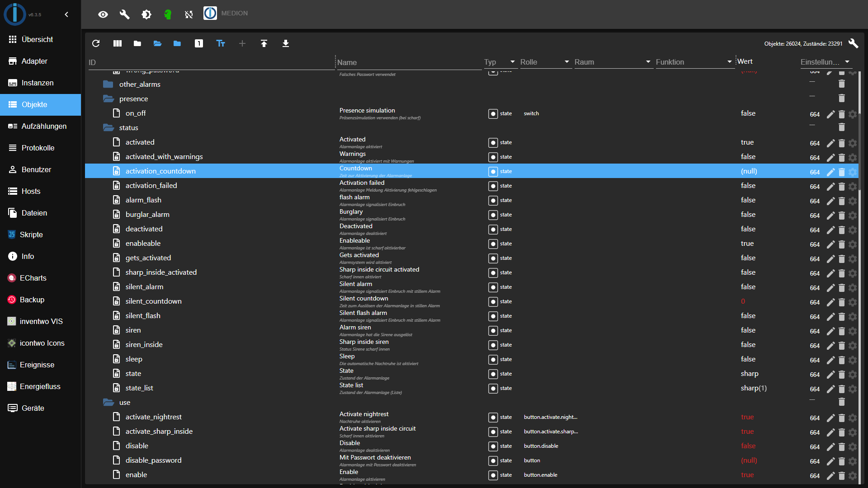Select the deactivated tree row
The height and width of the screenshot is (488, 868).
click(472, 229)
